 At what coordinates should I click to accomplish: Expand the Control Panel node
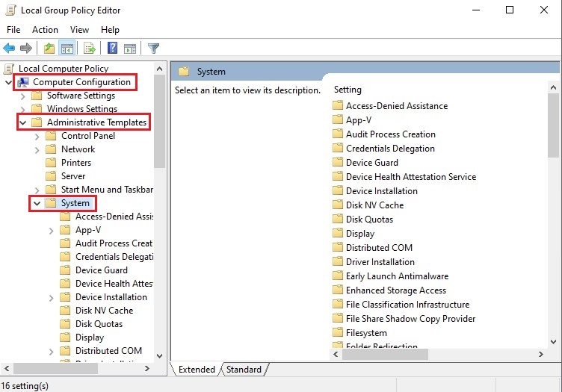[37, 137]
